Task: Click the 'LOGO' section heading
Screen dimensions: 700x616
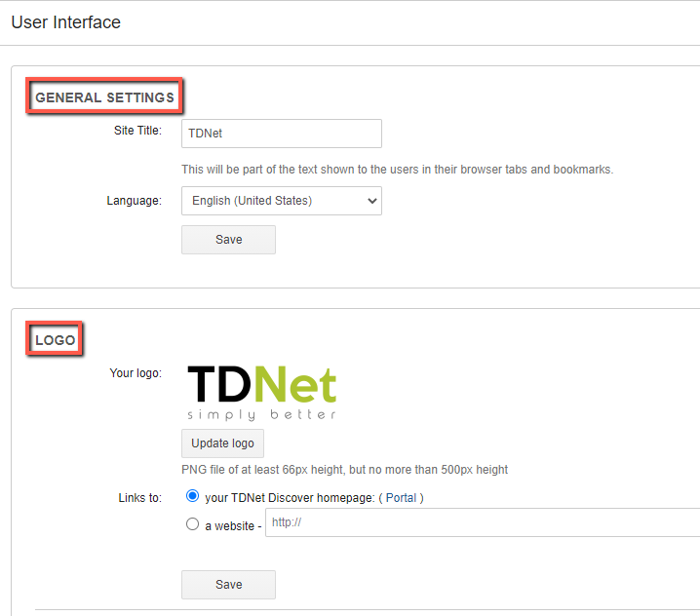Action: tap(55, 340)
